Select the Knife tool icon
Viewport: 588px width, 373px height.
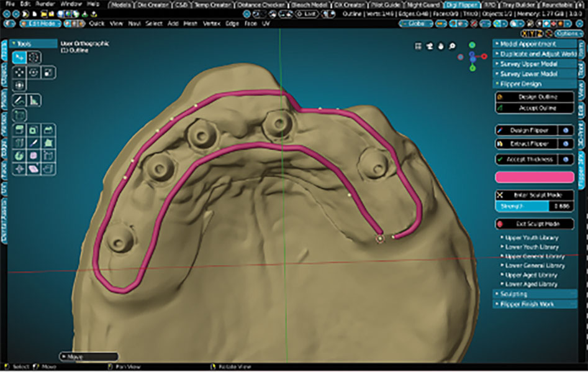(34, 143)
